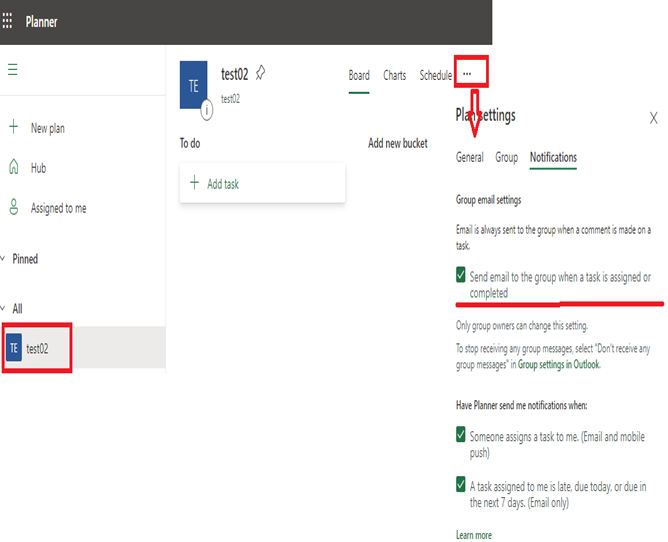Open the Group settings tab
This screenshot has width=668, height=542.
point(507,157)
